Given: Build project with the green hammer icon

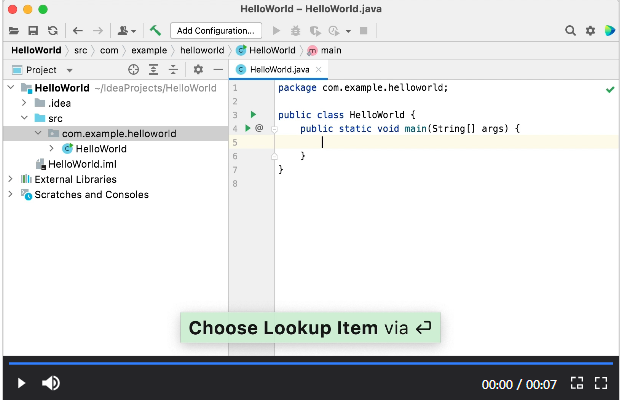Looking at the screenshot, I should [x=155, y=30].
